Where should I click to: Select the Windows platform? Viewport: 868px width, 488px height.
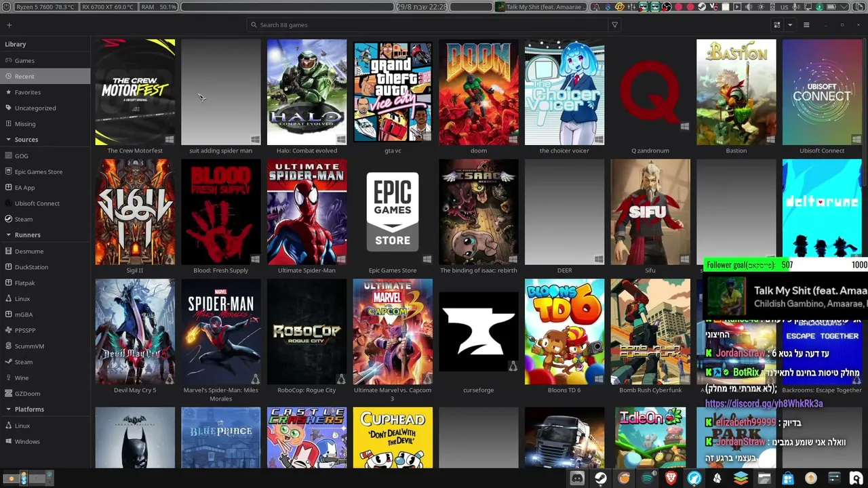tap(45, 441)
